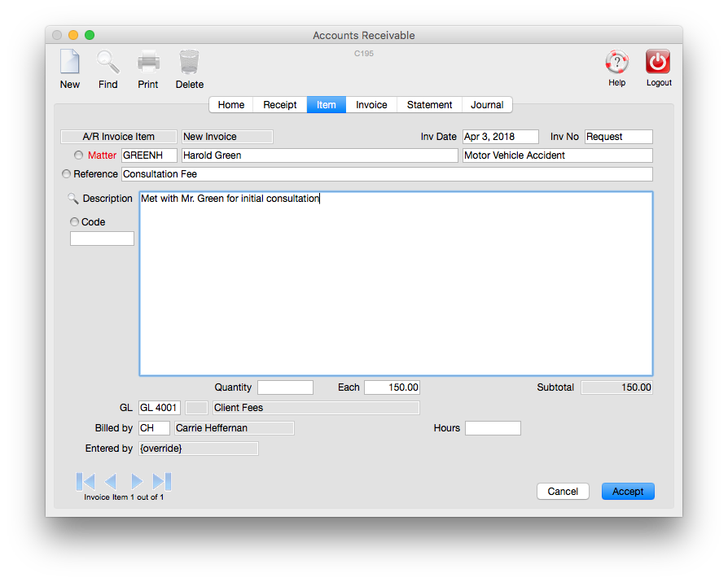
Task: Click the New document icon
Action: click(70, 63)
